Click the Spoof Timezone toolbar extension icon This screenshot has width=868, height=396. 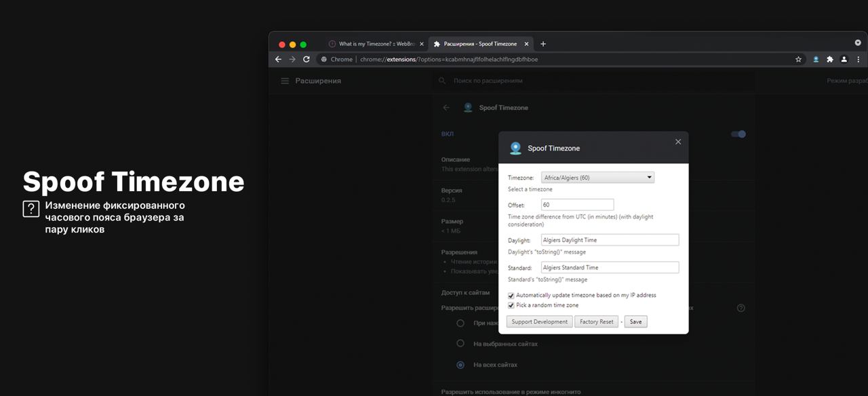[x=816, y=60]
